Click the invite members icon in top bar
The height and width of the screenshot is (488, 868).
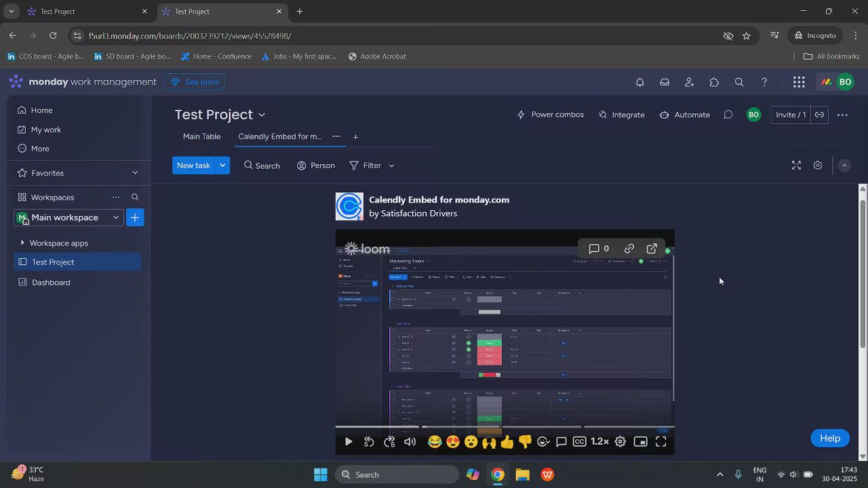pyautogui.click(x=689, y=82)
